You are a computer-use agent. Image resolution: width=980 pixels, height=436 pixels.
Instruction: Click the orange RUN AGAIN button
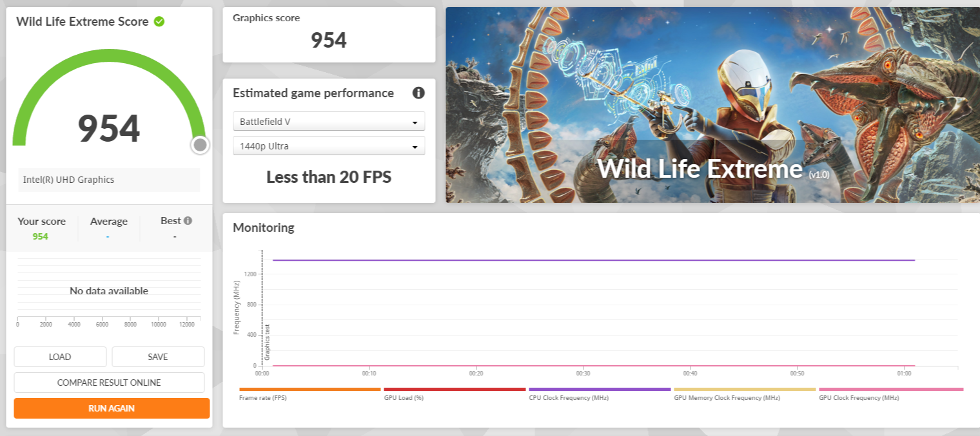click(x=112, y=408)
